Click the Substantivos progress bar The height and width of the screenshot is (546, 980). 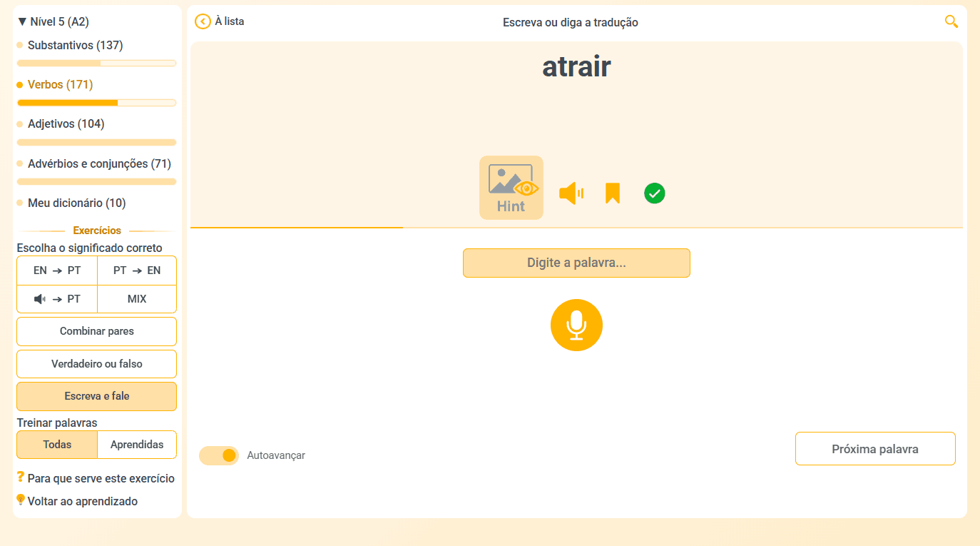pos(97,64)
